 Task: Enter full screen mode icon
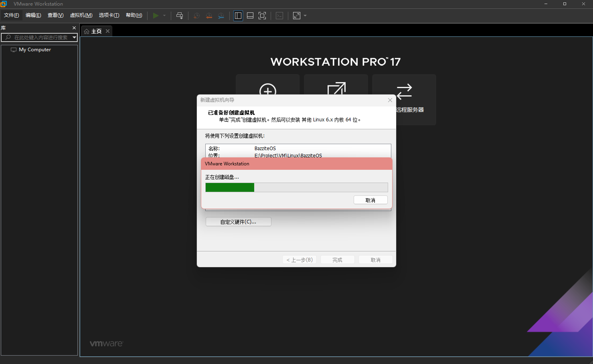tap(262, 16)
